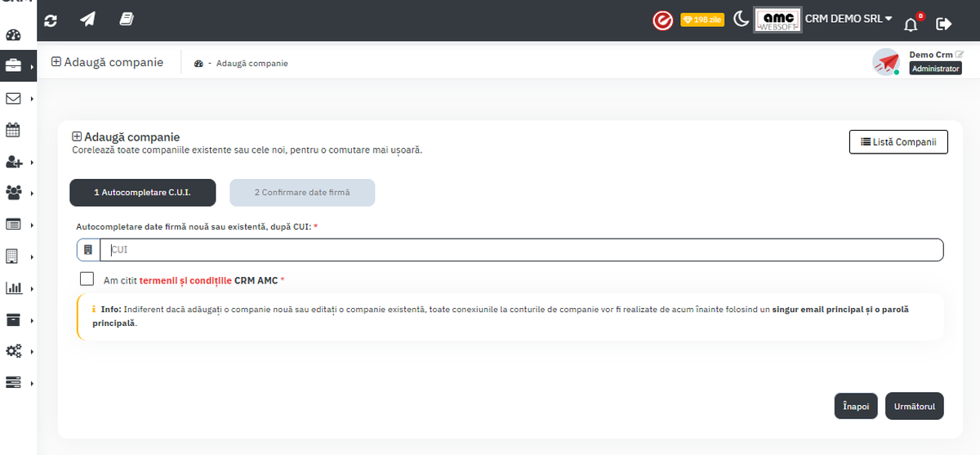Open the notifications bell
The width and height of the screenshot is (980, 455).
pos(911,23)
